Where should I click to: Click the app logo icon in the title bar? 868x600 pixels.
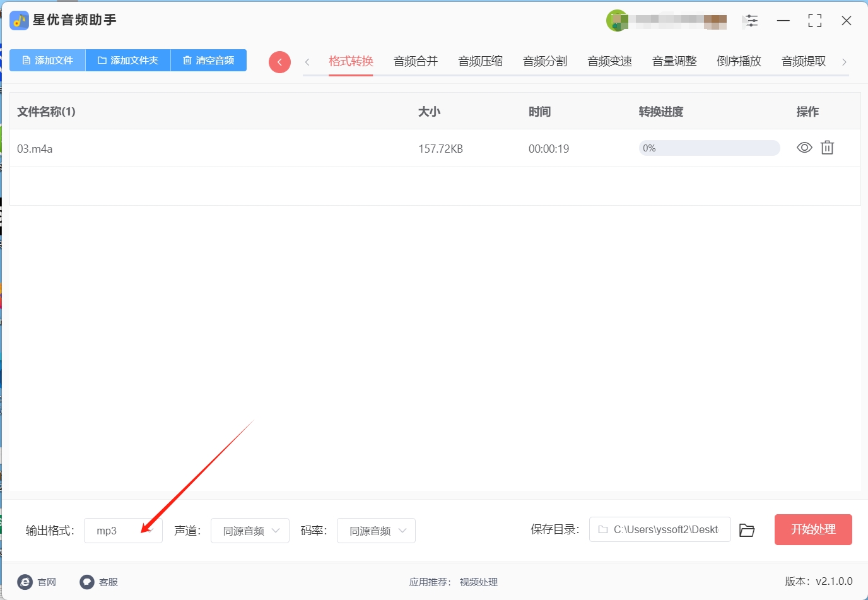20,21
